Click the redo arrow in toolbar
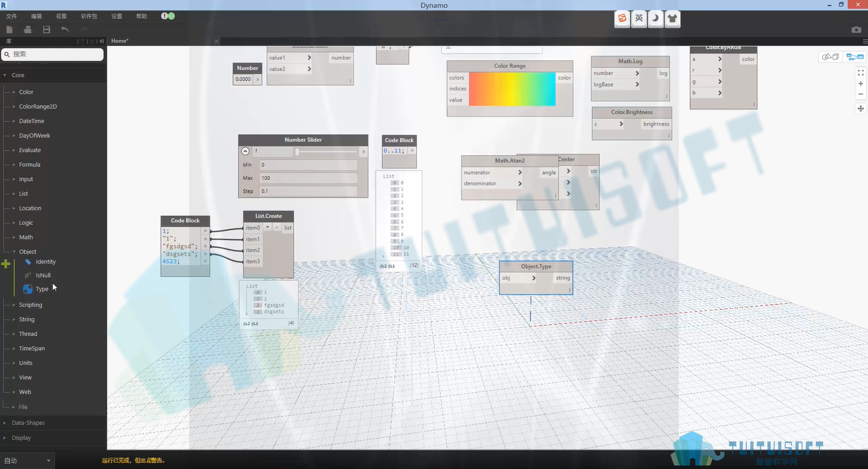The width and height of the screenshot is (868, 469). (84, 30)
